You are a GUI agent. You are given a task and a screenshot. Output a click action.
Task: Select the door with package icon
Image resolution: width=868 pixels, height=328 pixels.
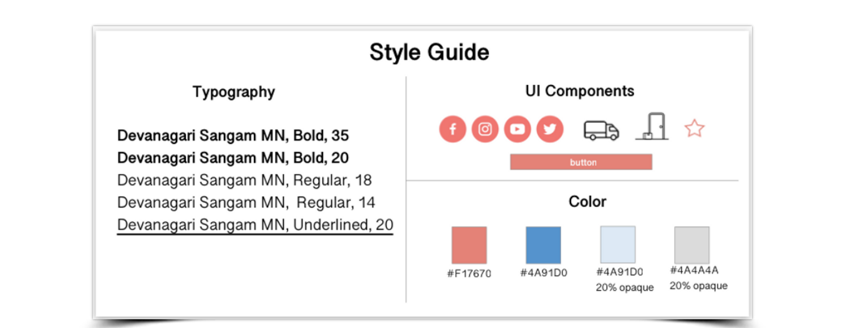[652, 127]
